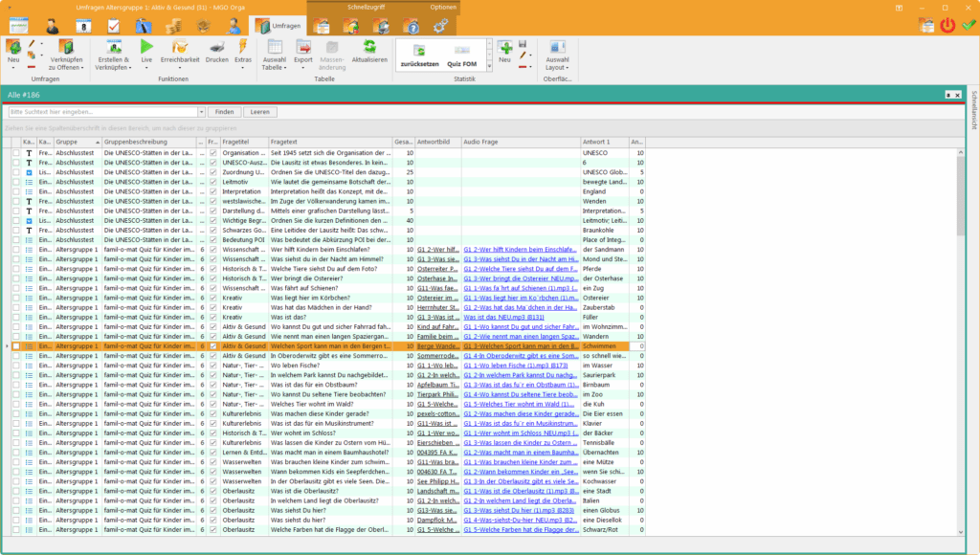Toggle Fr... checkbox in row 'Welches Tier wohnt im Wald?'
Screen dimensions: 980x555
213,405
